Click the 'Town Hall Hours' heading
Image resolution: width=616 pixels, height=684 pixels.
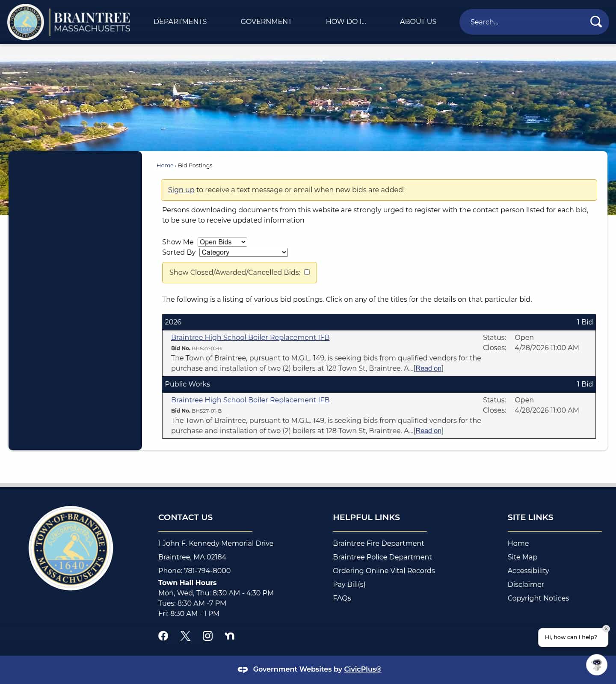187,583
